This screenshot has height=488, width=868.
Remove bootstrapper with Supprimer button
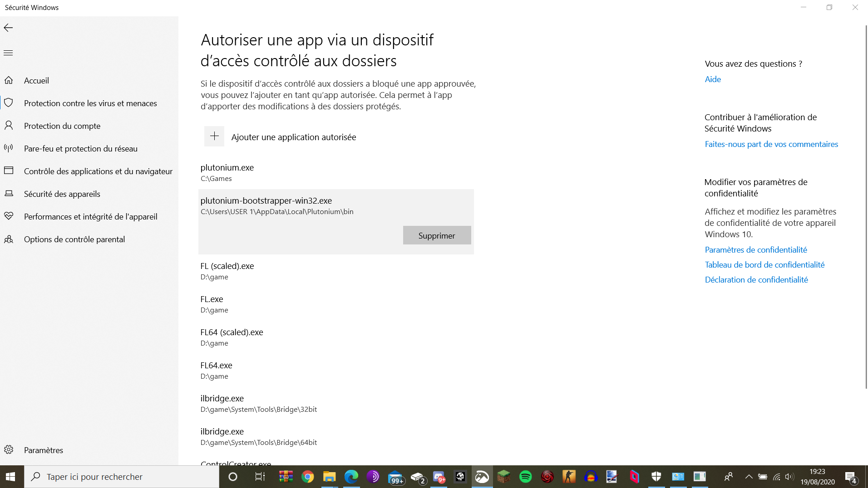[437, 235]
